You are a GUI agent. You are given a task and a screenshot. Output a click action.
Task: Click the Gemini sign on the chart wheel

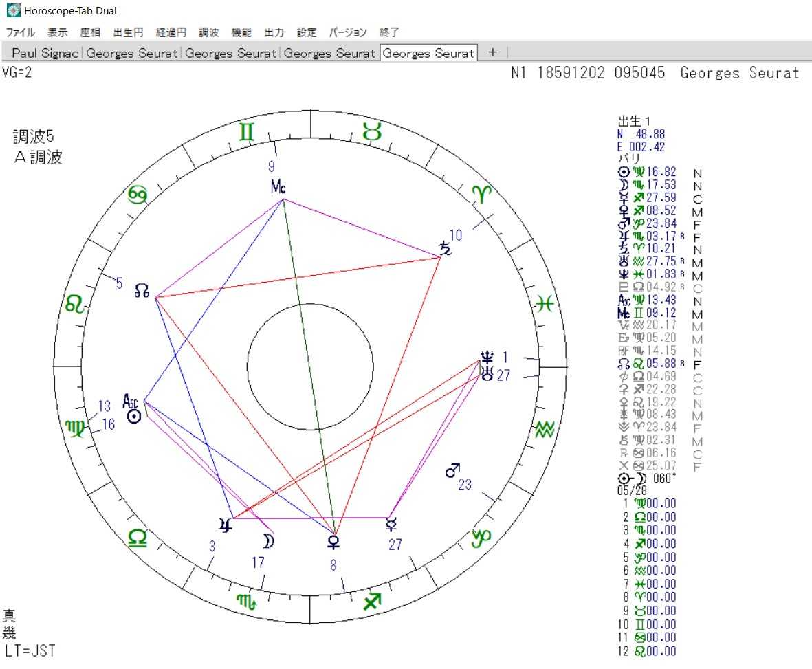pos(247,131)
